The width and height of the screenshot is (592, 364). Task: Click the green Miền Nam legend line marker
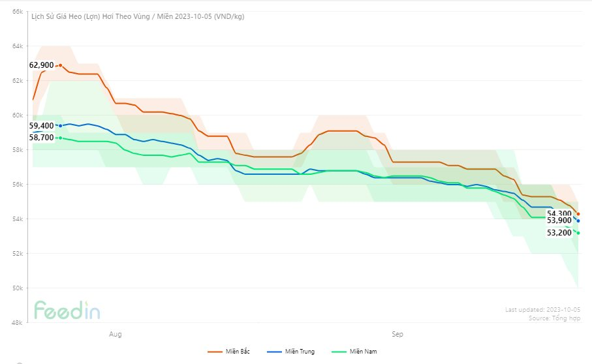(x=339, y=352)
